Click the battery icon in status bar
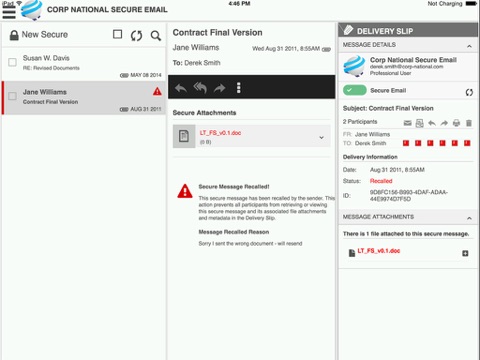This screenshot has width=480, height=360. coord(471,4)
